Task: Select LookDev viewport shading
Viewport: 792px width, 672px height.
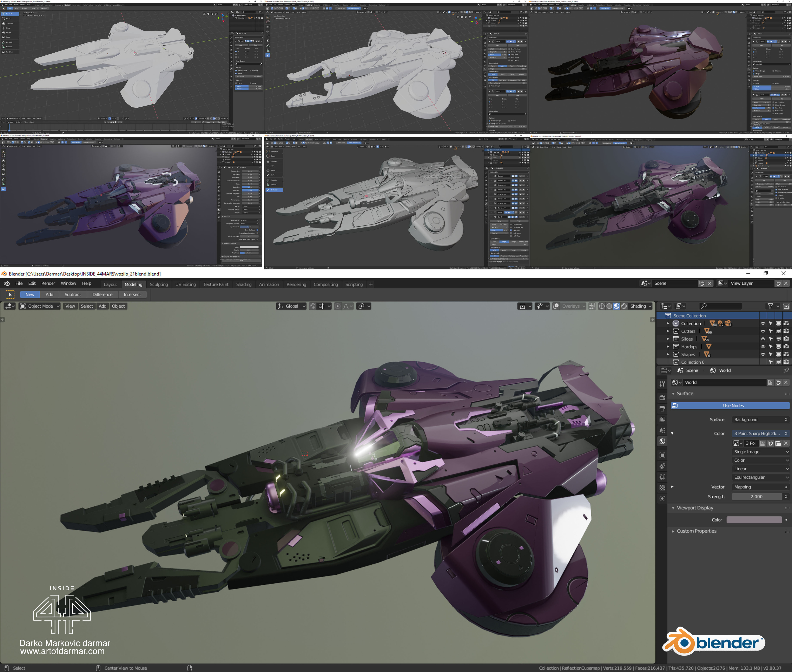Action: point(617,306)
